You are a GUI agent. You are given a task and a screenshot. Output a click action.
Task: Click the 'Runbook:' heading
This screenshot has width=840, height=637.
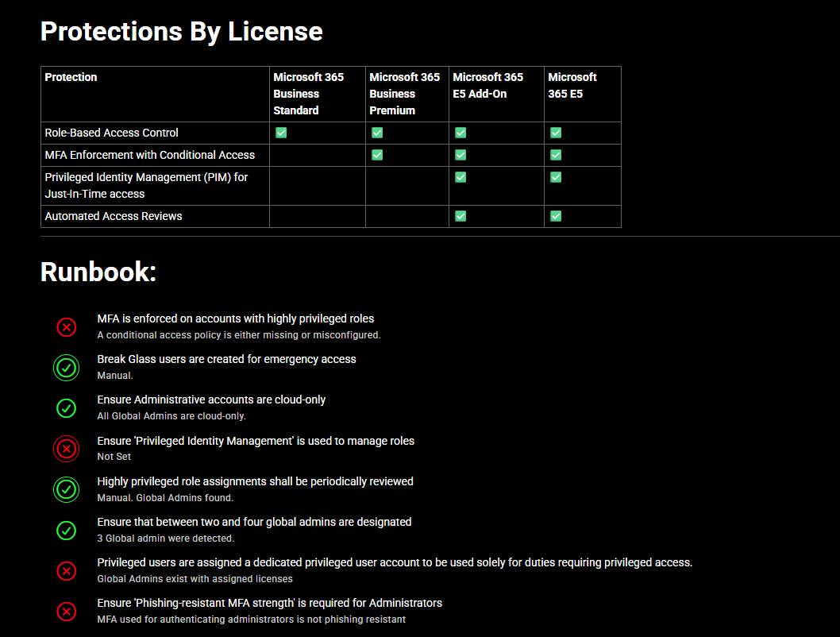[x=98, y=272]
